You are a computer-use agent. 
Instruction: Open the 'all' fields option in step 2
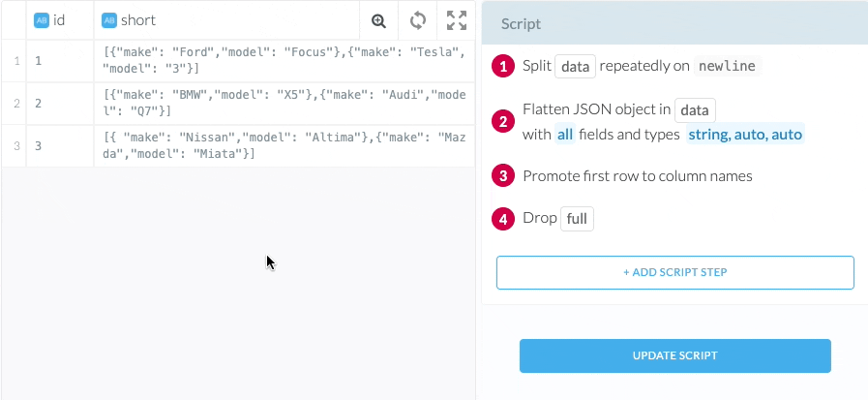tap(564, 135)
